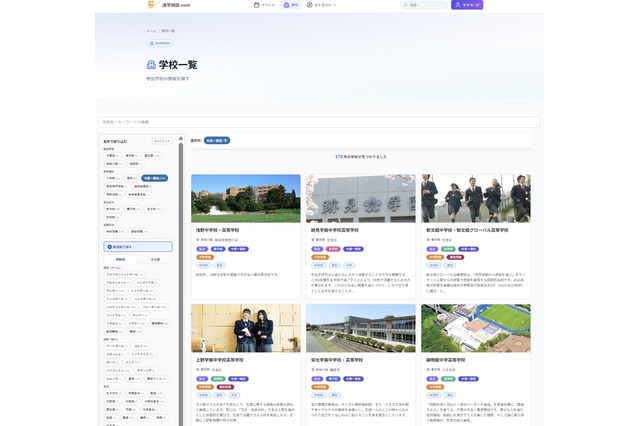640x426 pixels.
Task: Expand the カテゴリー dropdown in the header
Action: click(321, 5)
